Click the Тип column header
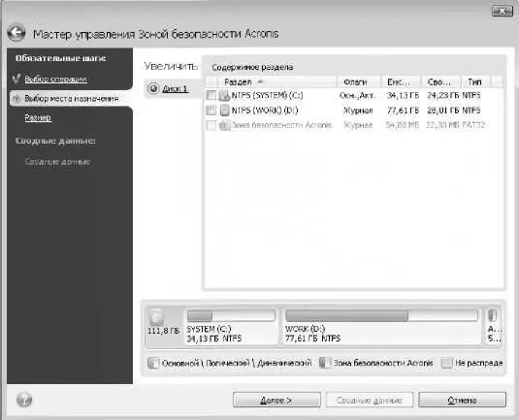 tap(475, 81)
